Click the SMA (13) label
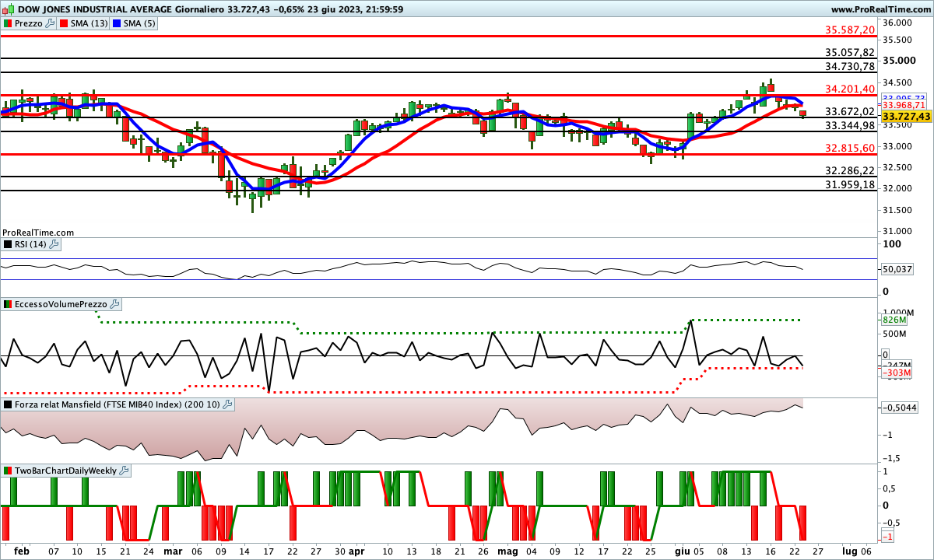The image size is (934, 560). 89,23
